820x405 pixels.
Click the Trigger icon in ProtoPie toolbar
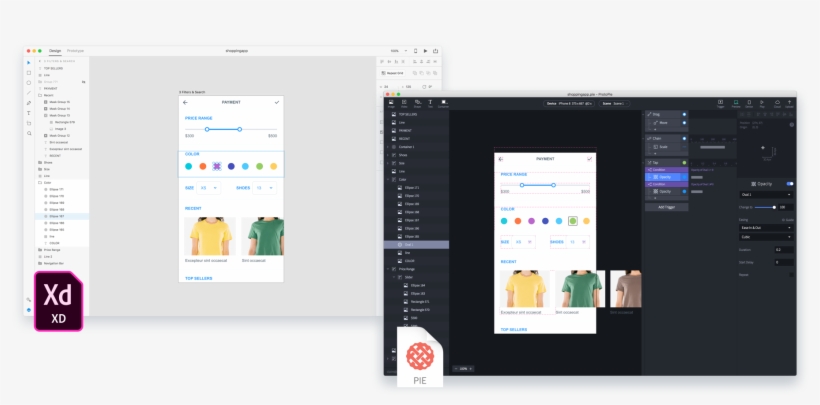720,102
